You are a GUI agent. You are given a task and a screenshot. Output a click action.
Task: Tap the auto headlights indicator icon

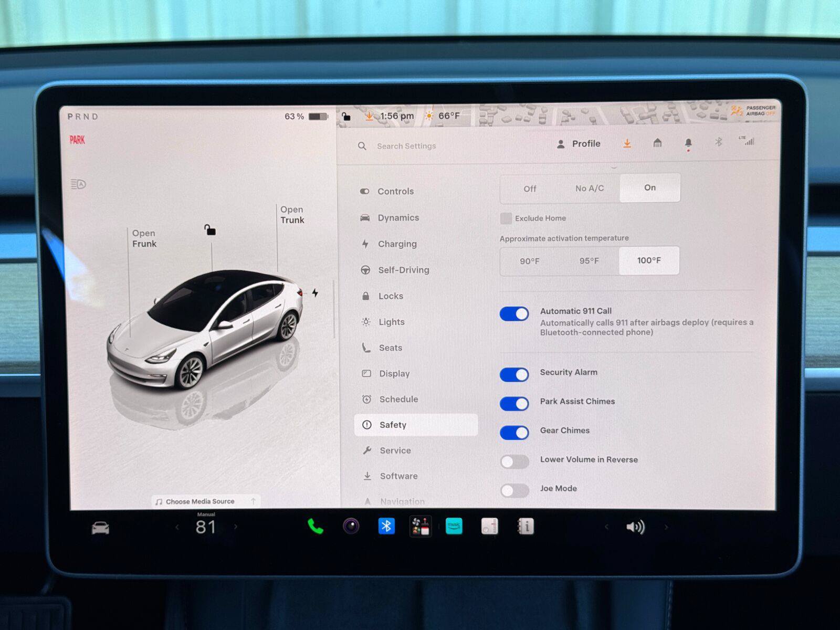click(x=78, y=184)
